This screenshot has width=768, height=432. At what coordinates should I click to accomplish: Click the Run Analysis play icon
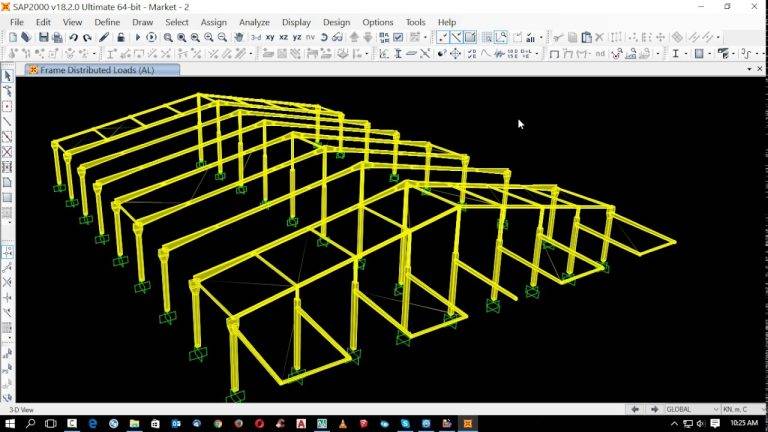pos(138,38)
